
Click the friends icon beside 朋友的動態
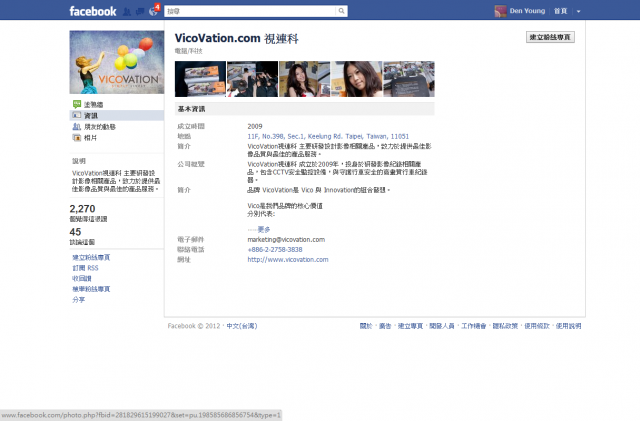click(x=77, y=127)
